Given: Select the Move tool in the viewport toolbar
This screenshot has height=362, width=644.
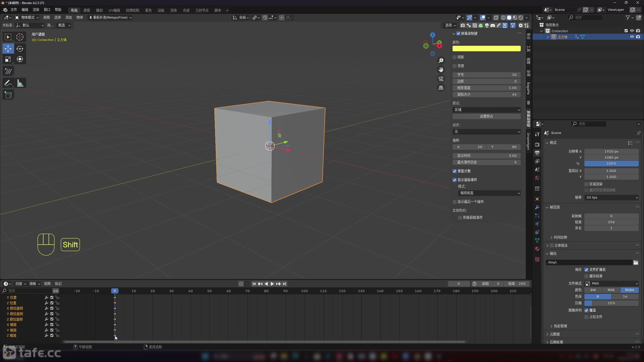Looking at the screenshot, I should pyautogui.click(x=8, y=49).
